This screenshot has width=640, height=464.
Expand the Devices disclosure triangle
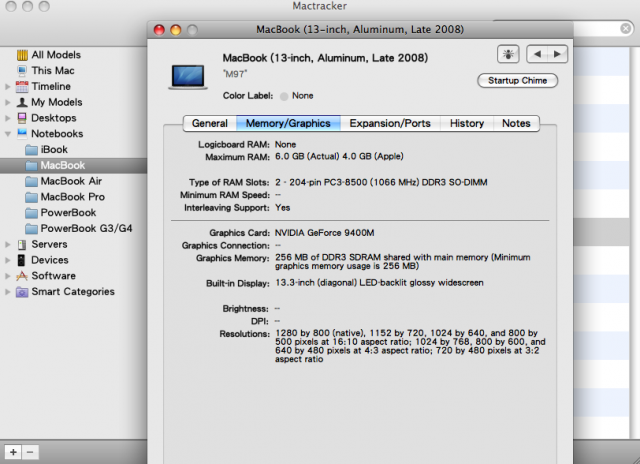point(7,260)
